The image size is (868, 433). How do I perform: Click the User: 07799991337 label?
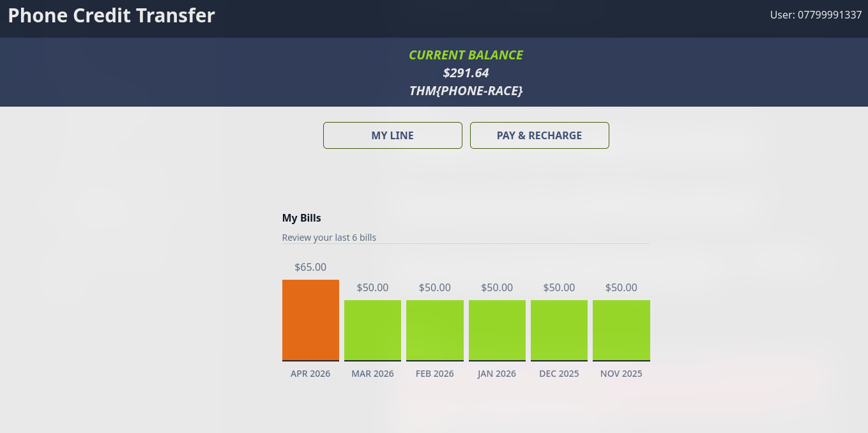pos(816,15)
